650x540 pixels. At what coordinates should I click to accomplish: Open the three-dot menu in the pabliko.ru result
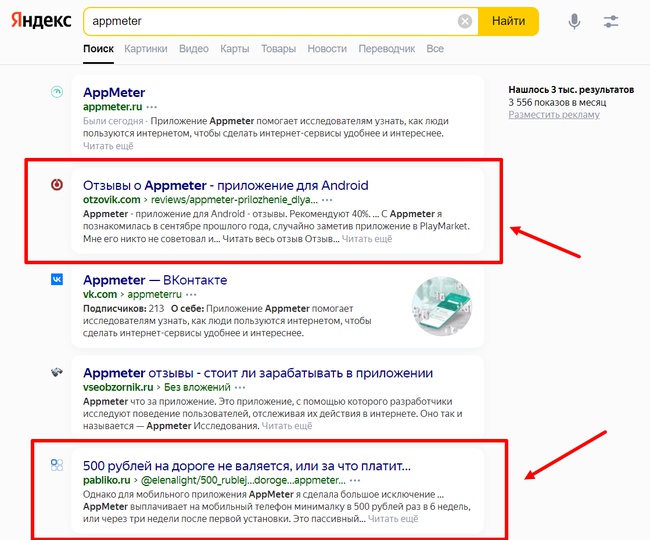click(x=355, y=480)
